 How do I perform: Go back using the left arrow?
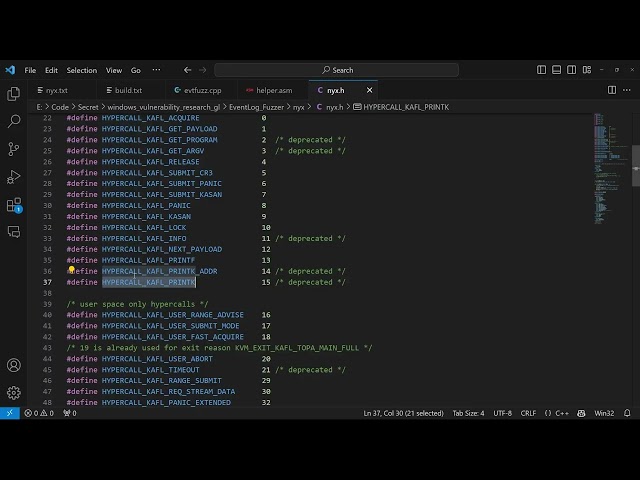pos(187,70)
